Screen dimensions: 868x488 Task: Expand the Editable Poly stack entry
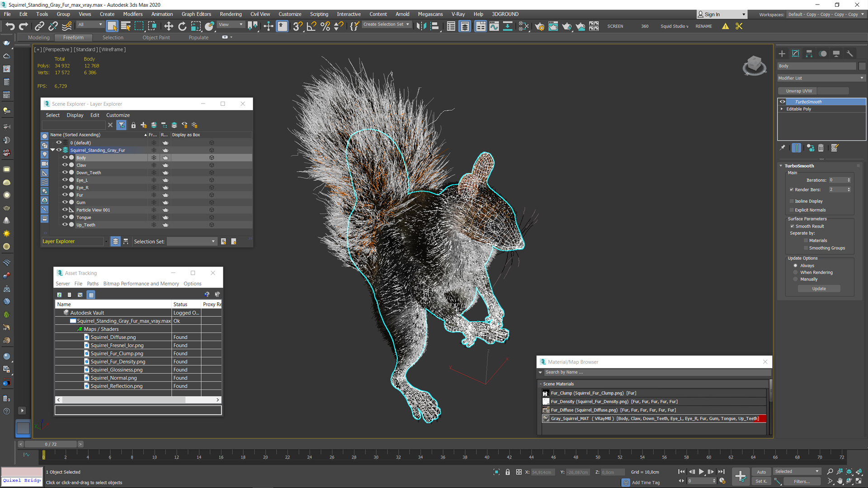[782, 109]
